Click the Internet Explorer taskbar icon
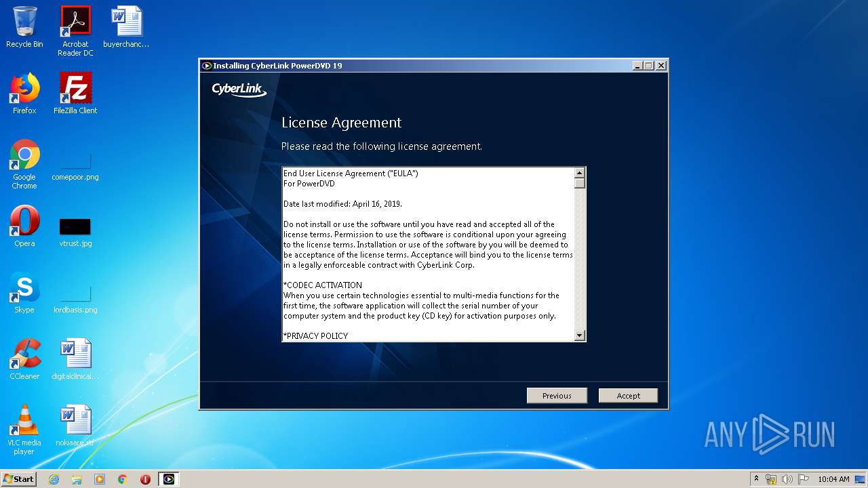Image resolution: width=868 pixels, height=488 pixels. (x=54, y=479)
